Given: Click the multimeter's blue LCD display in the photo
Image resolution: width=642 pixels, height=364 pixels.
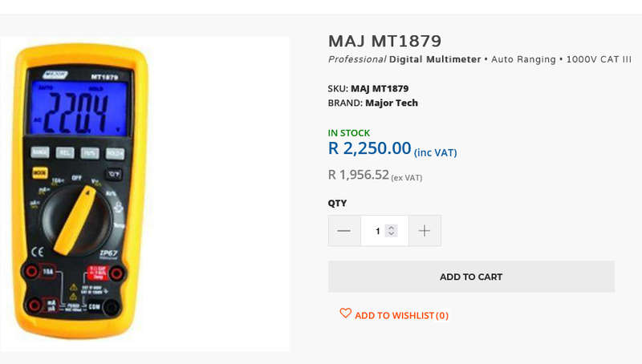Looking at the screenshot, I should 79,107.
